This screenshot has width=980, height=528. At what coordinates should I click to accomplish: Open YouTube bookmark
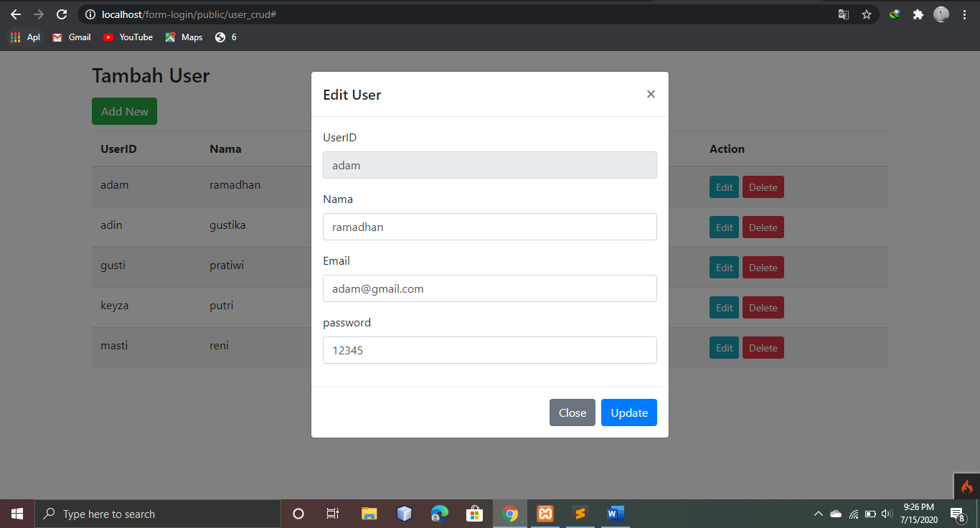(128, 37)
